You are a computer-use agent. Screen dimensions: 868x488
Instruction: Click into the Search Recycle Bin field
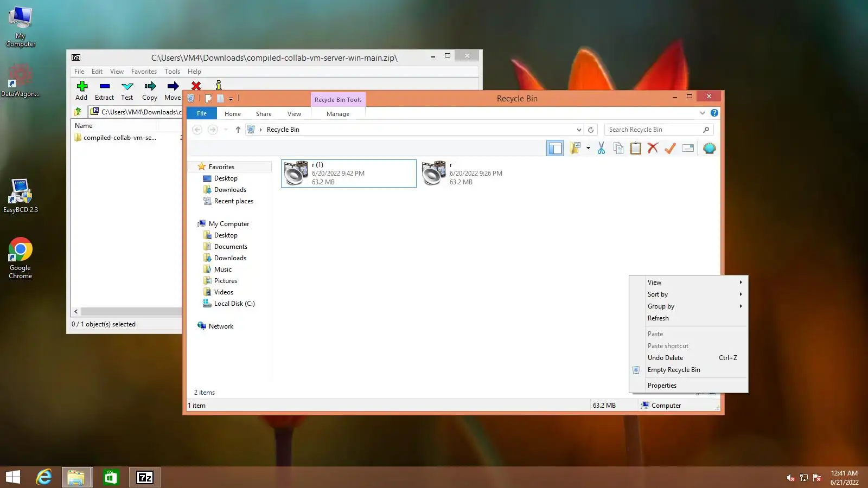coord(659,130)
